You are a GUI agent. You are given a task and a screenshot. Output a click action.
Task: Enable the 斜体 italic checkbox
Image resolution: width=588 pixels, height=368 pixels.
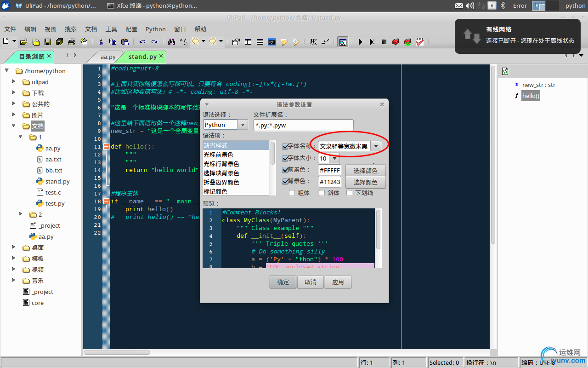click(322, 193)
